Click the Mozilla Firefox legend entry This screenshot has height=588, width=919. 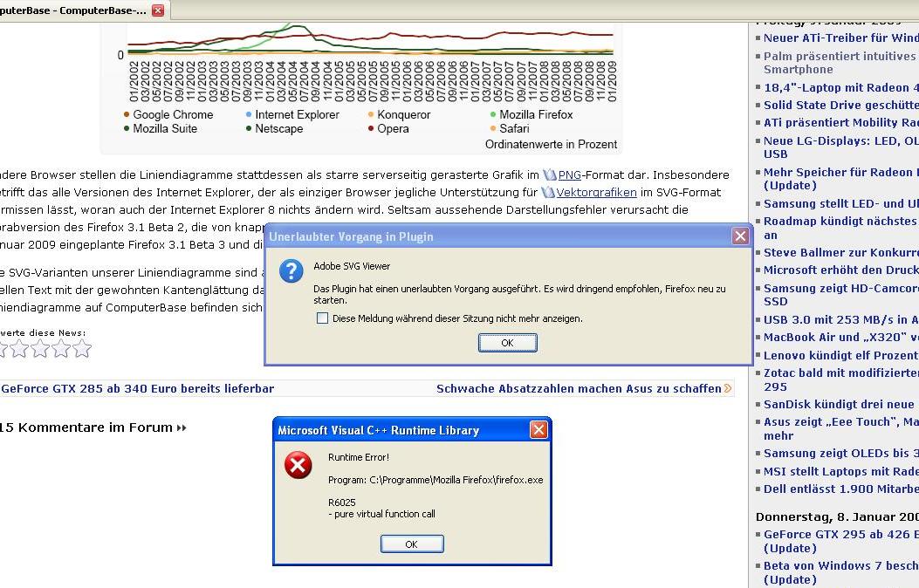point(532,115)
